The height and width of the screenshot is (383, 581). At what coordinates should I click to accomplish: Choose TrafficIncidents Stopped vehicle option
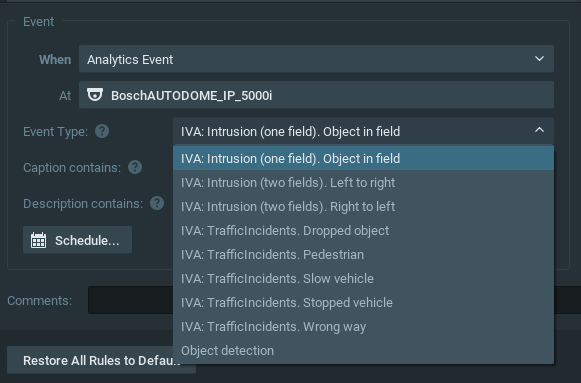[x=363, y=303]
